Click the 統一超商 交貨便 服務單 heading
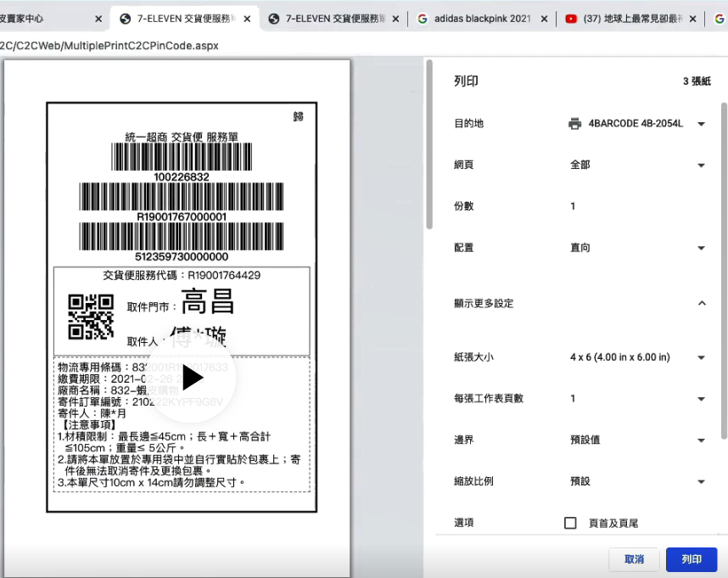728x578 pixels. 182,137
